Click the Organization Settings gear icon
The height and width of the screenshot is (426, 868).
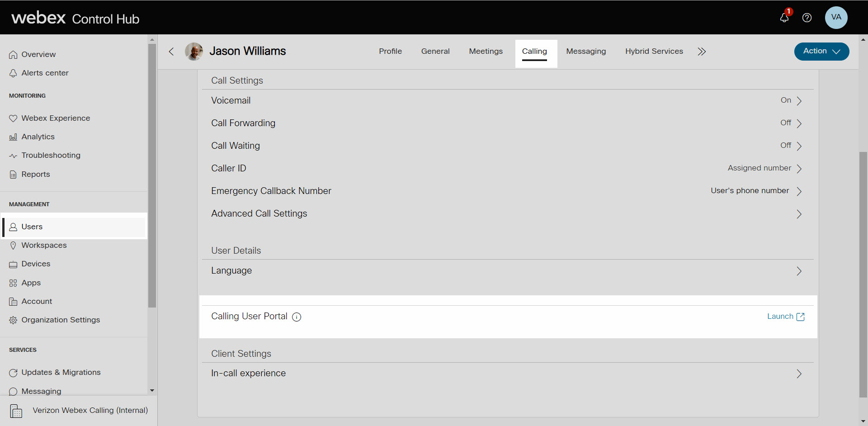coord(13,320)
